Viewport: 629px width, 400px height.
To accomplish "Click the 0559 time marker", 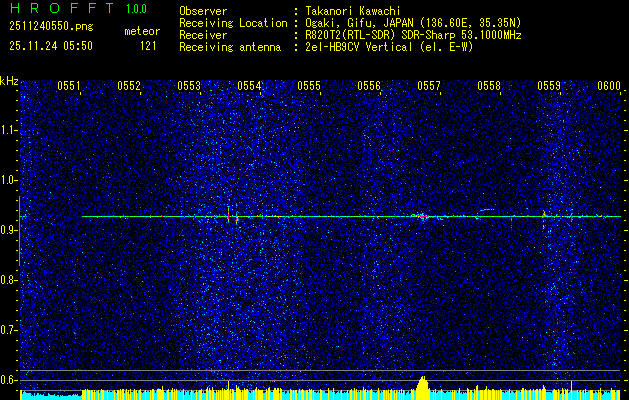I will click(x=549, y=86).
